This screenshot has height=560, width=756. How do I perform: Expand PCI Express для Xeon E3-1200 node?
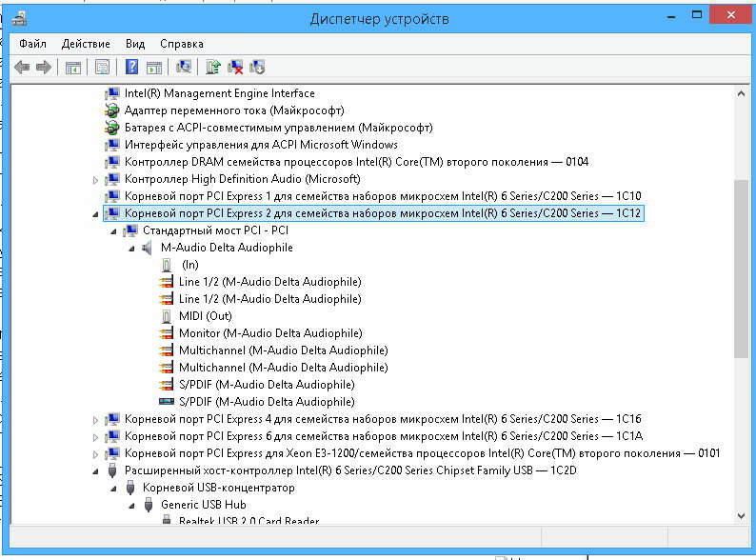click(x=95, y=454)
